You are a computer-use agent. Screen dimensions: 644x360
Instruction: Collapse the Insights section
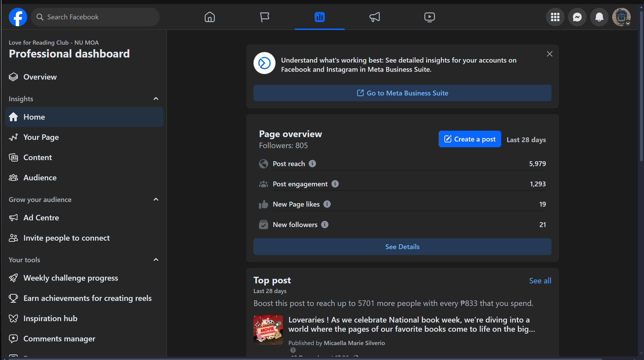[x=156, y=98]
